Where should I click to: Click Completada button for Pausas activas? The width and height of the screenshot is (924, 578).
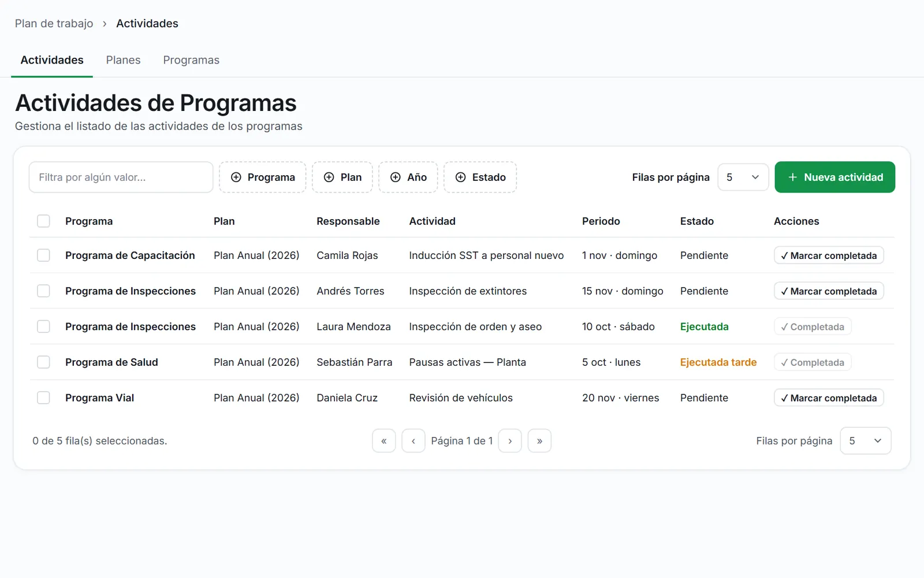813,362
